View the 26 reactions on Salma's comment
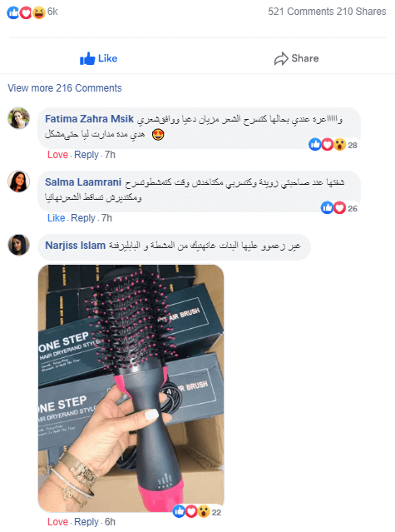 coord(339,208)
